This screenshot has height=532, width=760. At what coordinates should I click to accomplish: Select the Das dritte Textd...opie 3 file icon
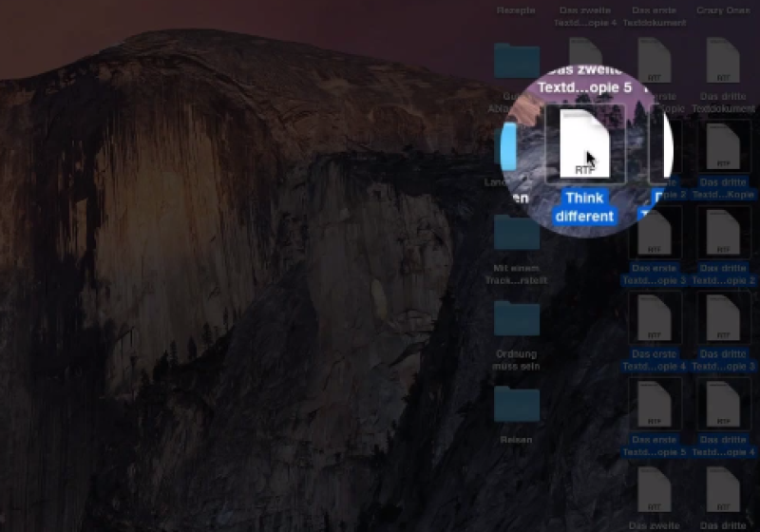pyautogui.click(x=722, y=317)
